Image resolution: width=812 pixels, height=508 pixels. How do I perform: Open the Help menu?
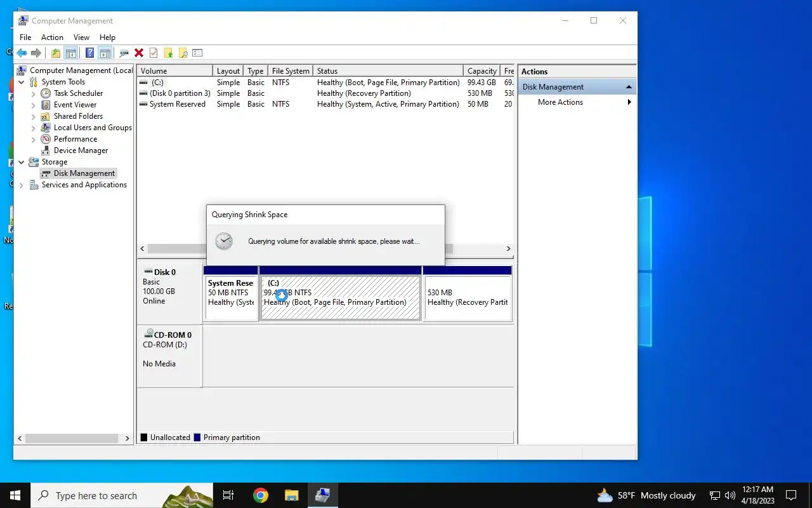pyautogui.click(x=107, y=37)
